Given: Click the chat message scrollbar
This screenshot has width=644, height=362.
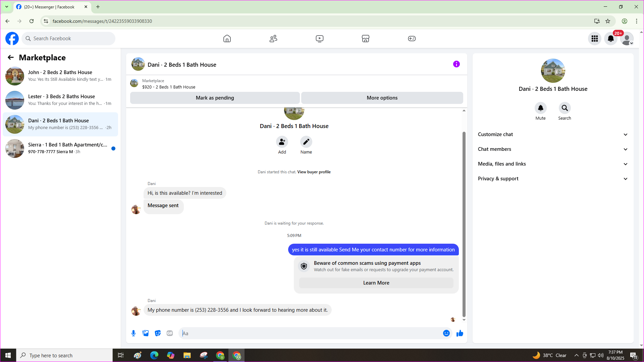Looking at the screenshot, I should [x=464, y=224].
